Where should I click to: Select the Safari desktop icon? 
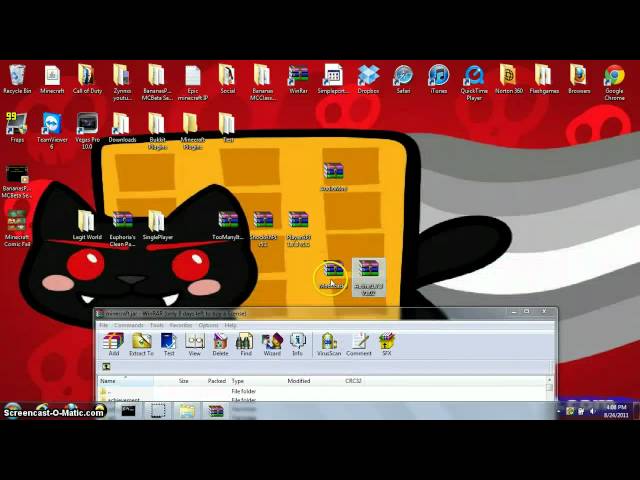(x=403, y=80)
